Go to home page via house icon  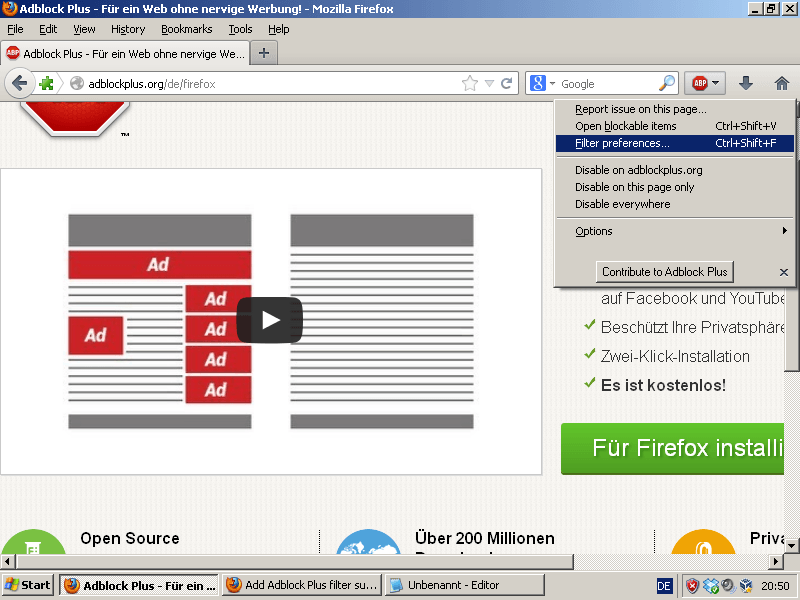[x=781, y=83]
